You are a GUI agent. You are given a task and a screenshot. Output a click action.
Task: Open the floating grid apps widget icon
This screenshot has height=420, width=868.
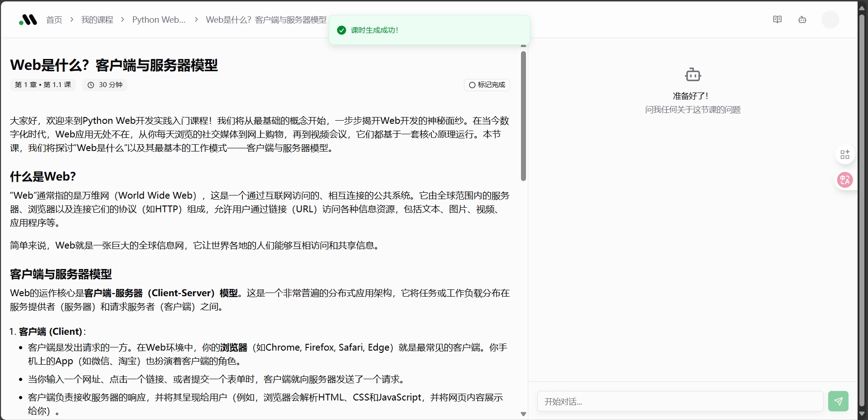(845, 155)
